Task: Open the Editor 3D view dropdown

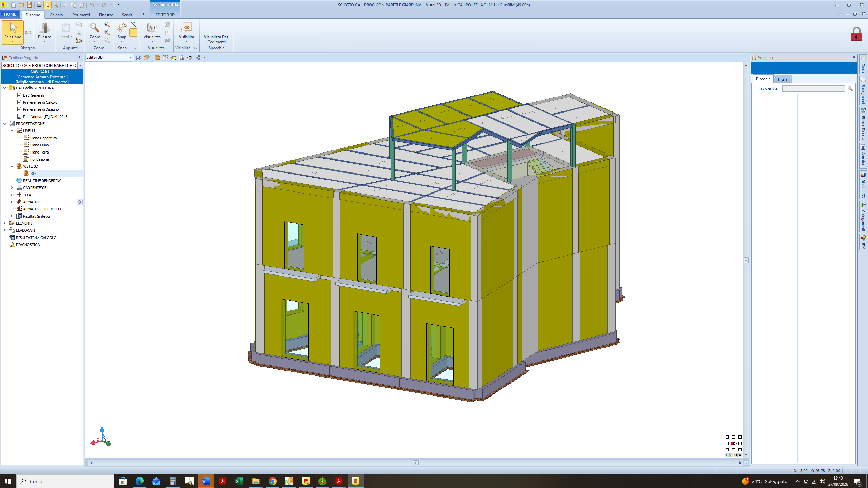Action: pyautogui.click(x=130, y=58)
